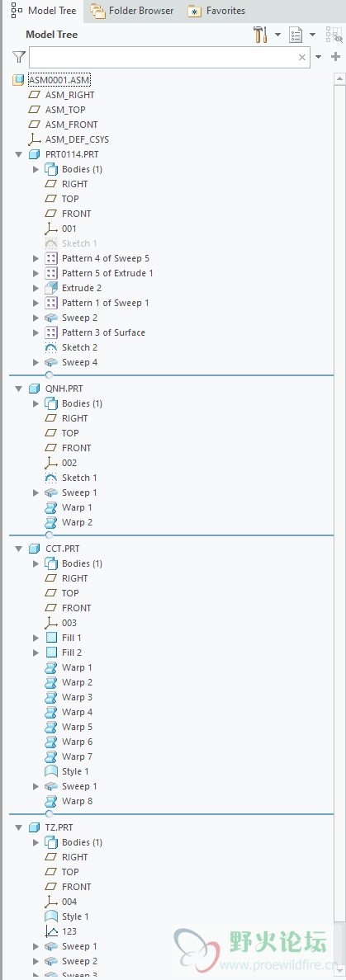Collapse the PRT0114.PRT part node
346x980 pixels.
point(18,154)
